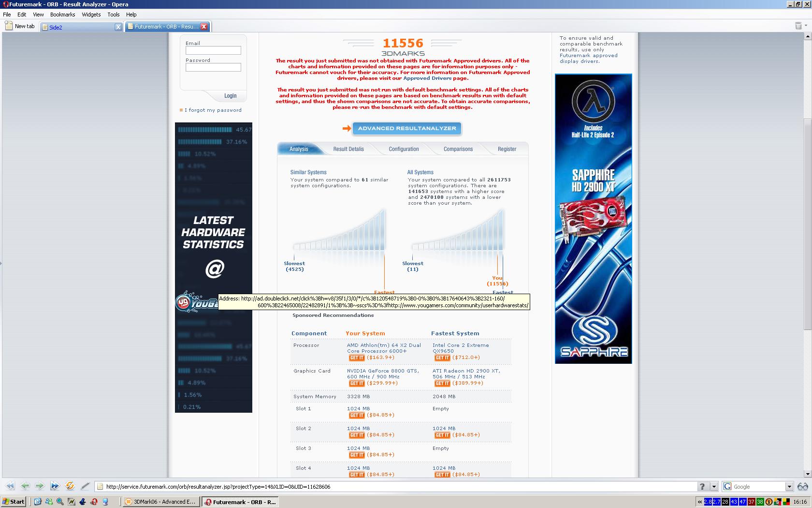This screenshot has height=508, width=812.
Task: Switch to the Side2 browser tab
Action: pyautogui.click(x=80, y=27)
